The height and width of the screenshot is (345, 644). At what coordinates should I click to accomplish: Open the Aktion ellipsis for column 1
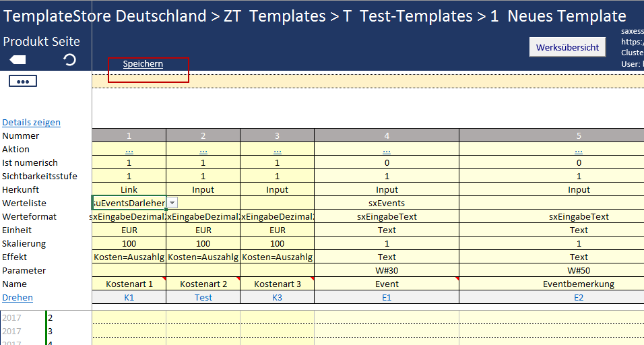[x=129, y=150]
